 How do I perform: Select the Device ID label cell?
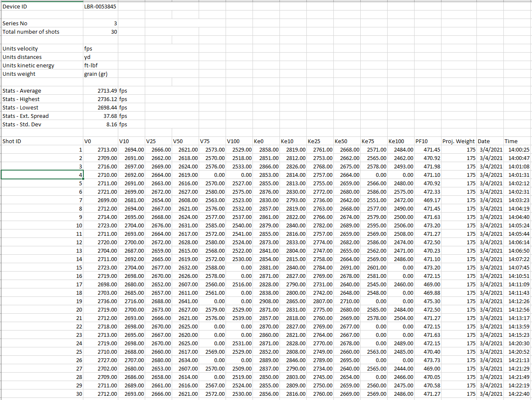click(15, 6)
